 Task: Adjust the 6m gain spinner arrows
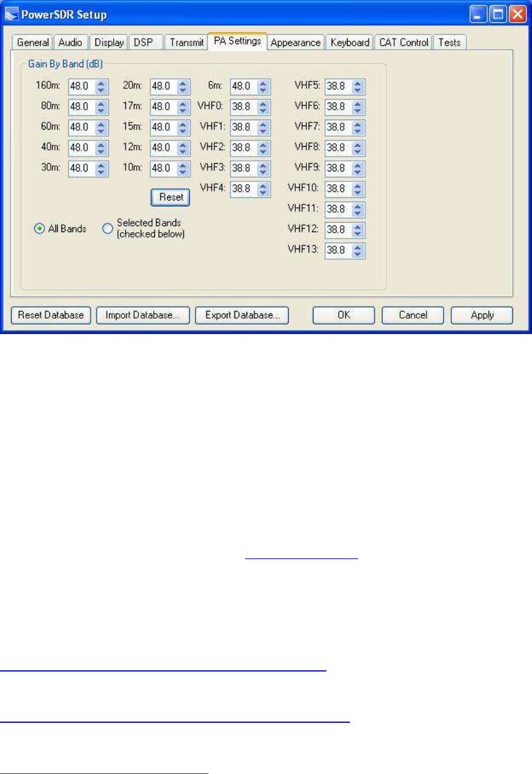click(x=264, y=87)
